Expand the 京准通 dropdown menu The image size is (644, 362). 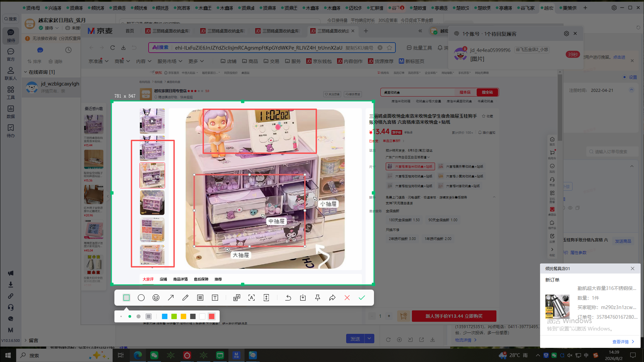pyautogui.click(x=98, y=61)
